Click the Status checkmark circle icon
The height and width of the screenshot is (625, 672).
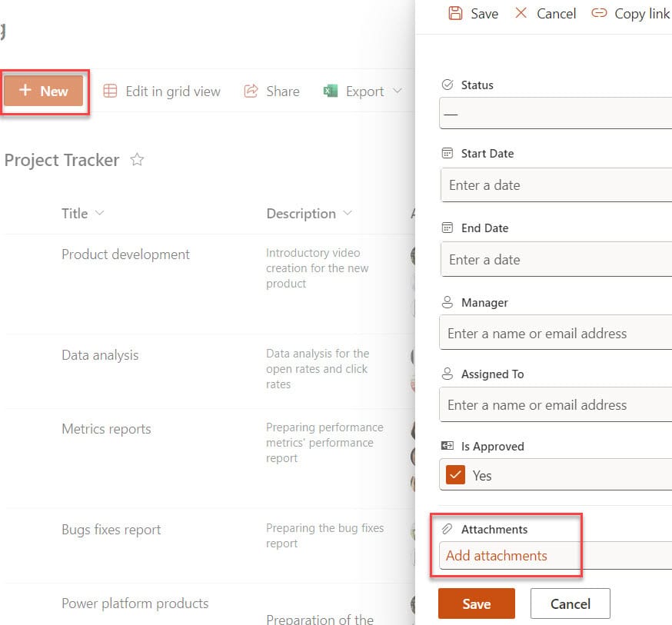click(x=447, y=85)
